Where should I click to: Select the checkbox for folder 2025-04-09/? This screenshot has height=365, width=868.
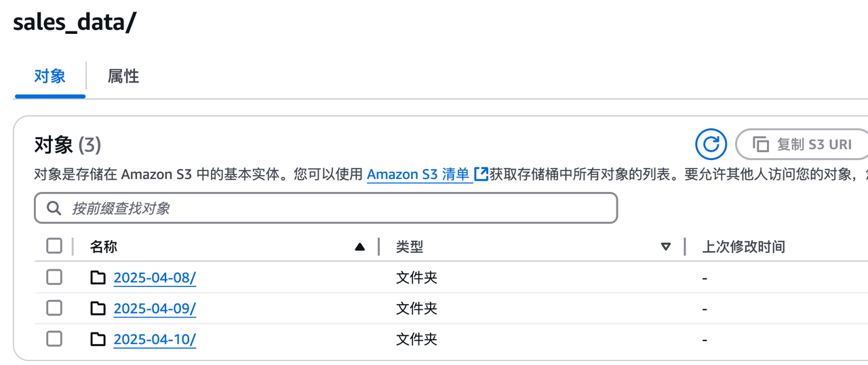pyautogui.click(x=54, y=308)
